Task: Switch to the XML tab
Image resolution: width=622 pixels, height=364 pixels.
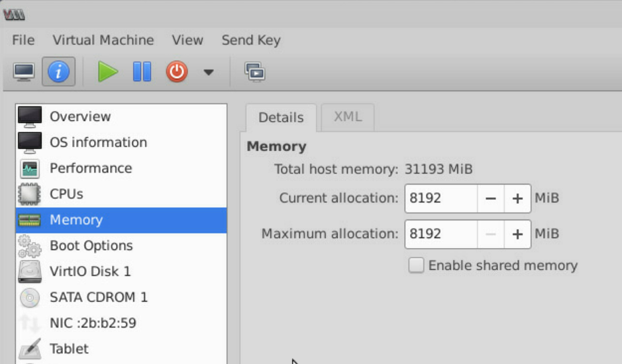Action: [x=348, y=117]
